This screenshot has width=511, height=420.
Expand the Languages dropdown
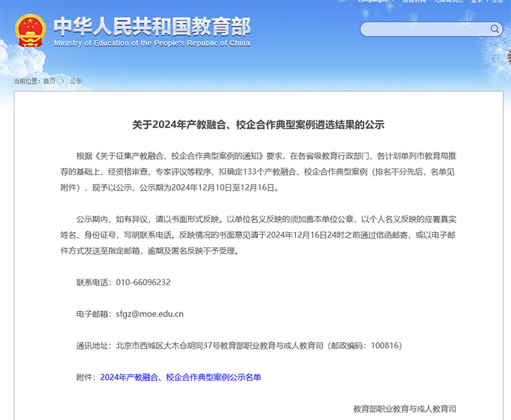pos(375,1)
